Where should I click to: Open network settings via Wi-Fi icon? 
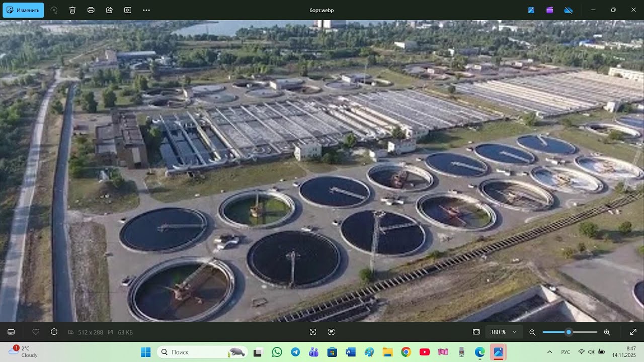coord(582,352)
